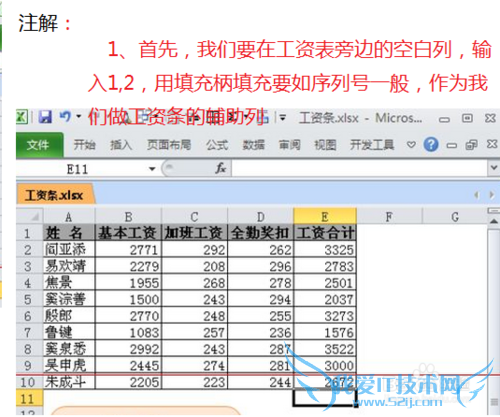
Task: Select column A header
Action: (69, 217)
